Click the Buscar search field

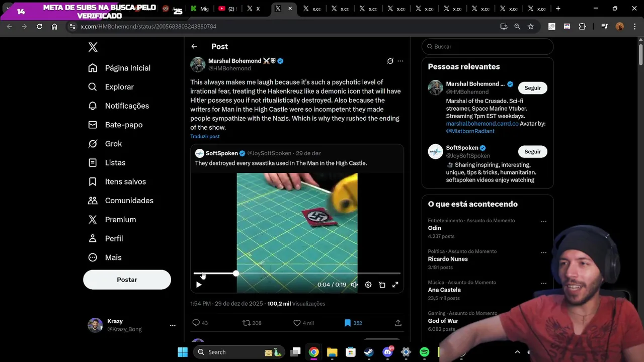tap(488, 46)
